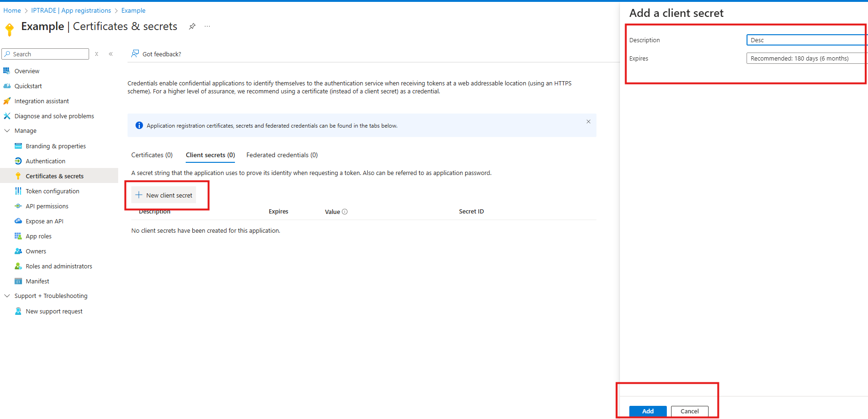This screenshot has width=868, height=419.
Task: Click the Branding & properties icon
Action: pyautogui.click(x=18, y=146)
